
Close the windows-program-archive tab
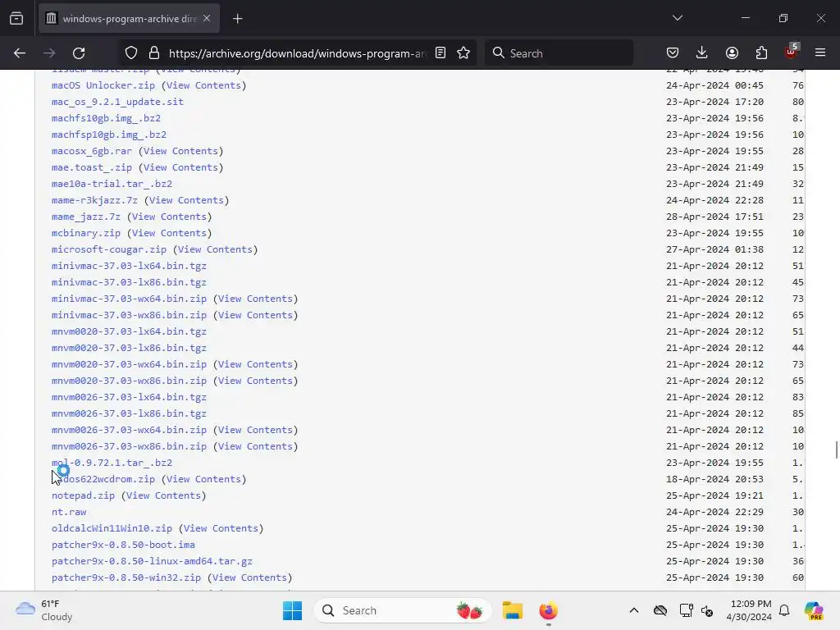(207, 18)
